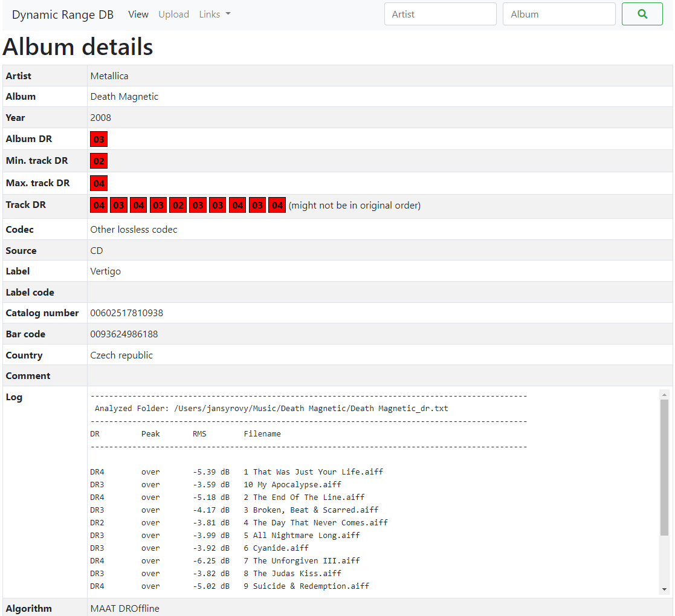
Task: Select the album title Death Magnetic value
Action: (124, 97)
